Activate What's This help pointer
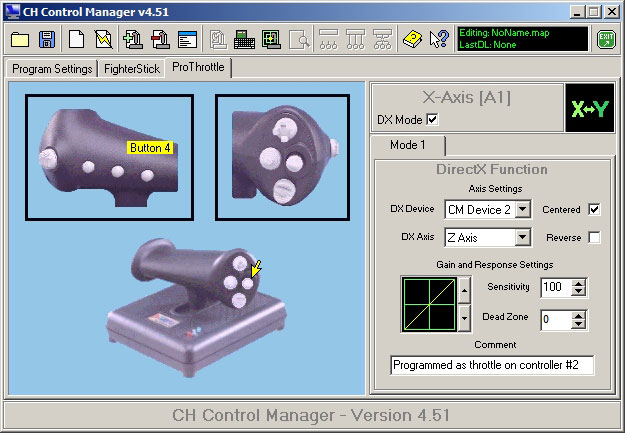 (439, 39)
